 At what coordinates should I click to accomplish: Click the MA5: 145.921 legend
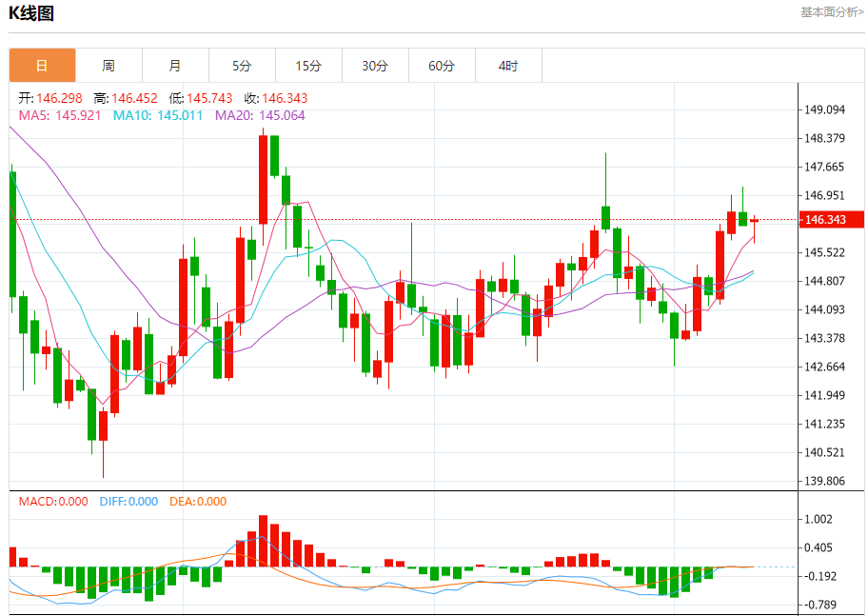[x=60, y=115]
